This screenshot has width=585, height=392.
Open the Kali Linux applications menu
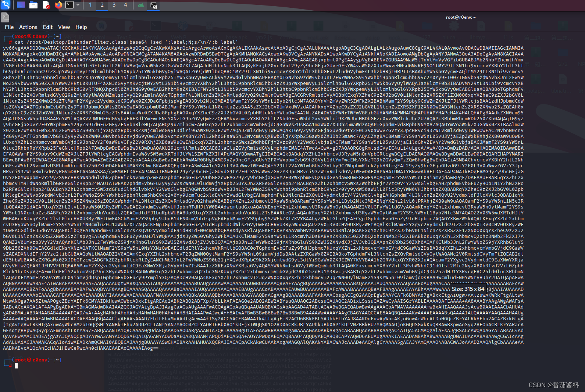(5, 5)
